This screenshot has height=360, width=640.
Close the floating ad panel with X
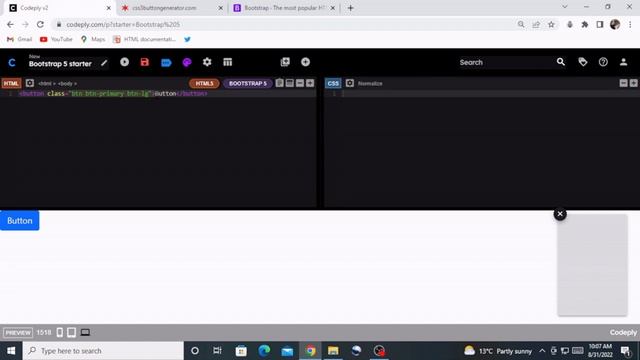click(560, 214)
